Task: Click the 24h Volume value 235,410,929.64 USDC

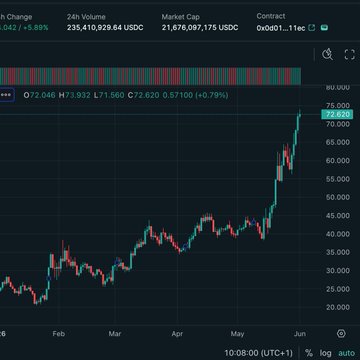Action: [105, 28]
